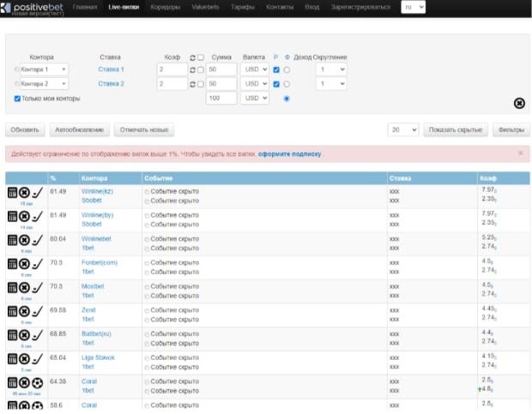The width and height of the screenshot is (532, 414).
Task: Follow the 'оформите подписку' link
Action: [289, 154]
